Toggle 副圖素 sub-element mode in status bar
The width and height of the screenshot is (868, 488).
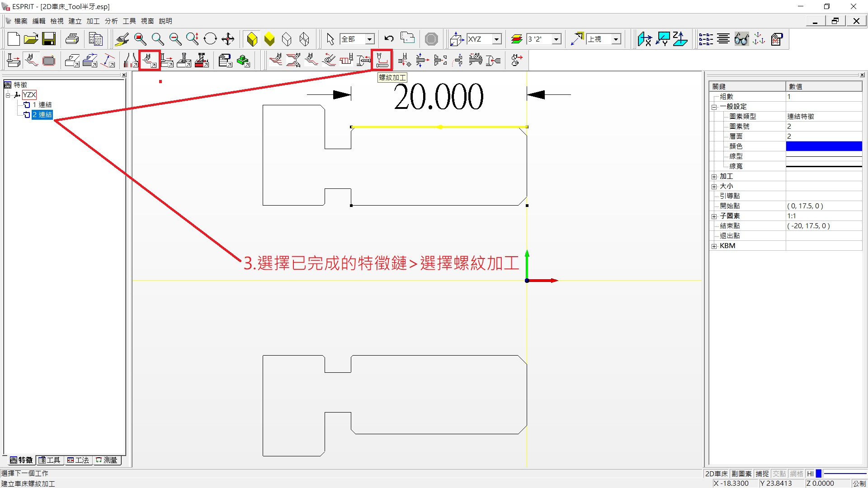click(741, 474)
